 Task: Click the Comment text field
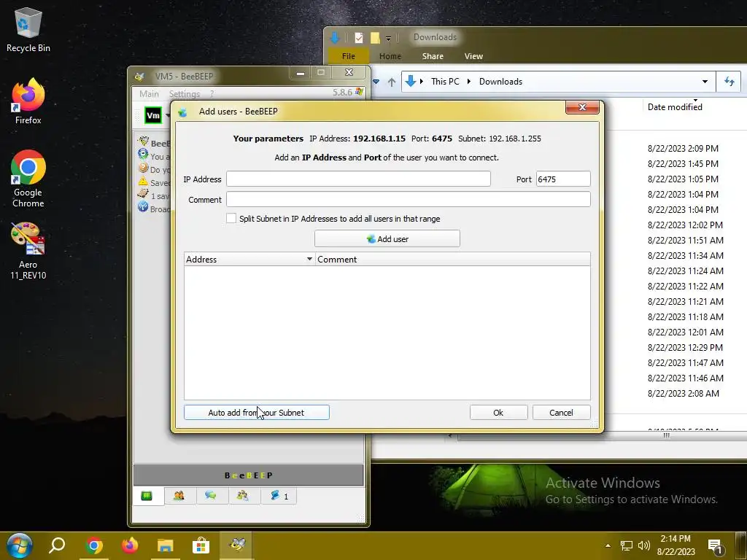point(409,199)
